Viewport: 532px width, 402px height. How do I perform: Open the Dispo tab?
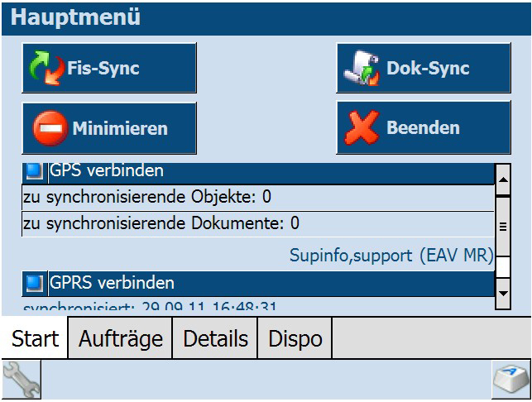point(295,338)
